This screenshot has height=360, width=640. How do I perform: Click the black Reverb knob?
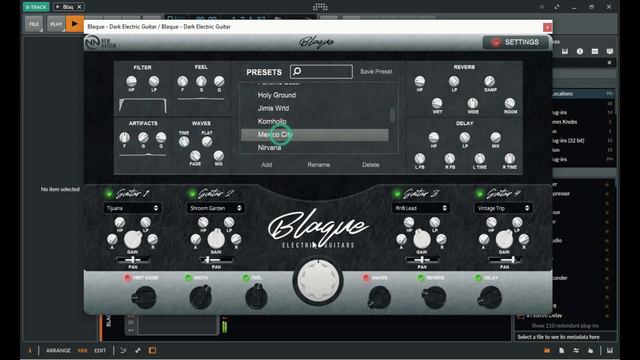434,298
